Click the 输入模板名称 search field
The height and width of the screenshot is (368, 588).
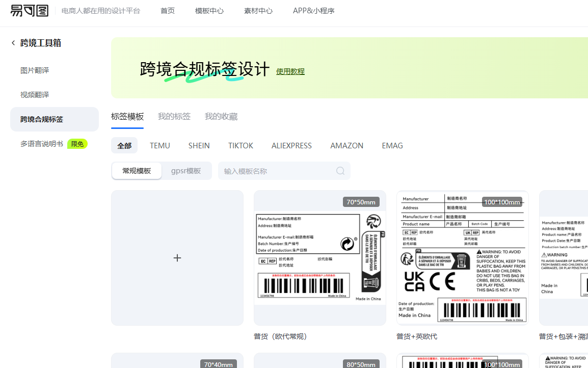click(x=284, y=171)
